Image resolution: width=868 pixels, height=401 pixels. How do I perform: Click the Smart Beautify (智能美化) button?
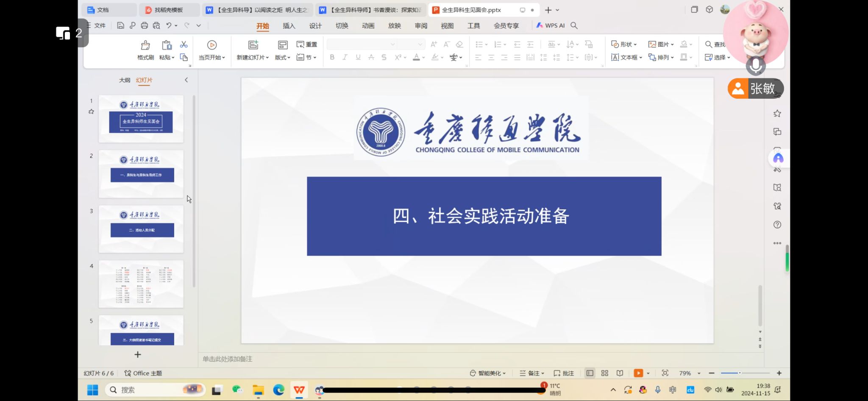488,373
